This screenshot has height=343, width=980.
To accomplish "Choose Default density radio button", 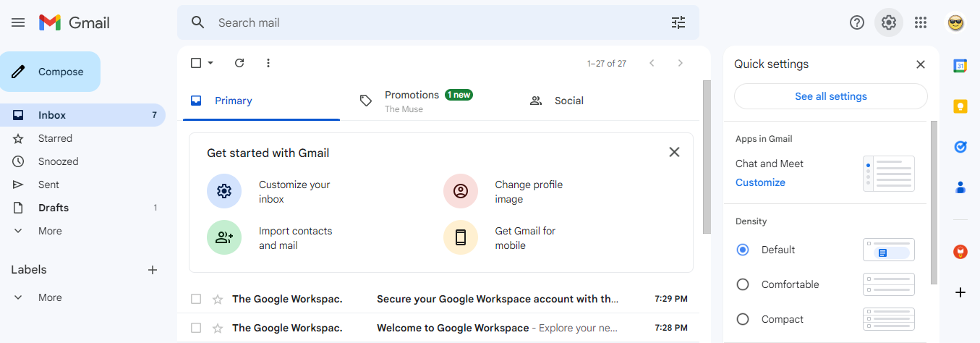I will click(x=743, y=250).
